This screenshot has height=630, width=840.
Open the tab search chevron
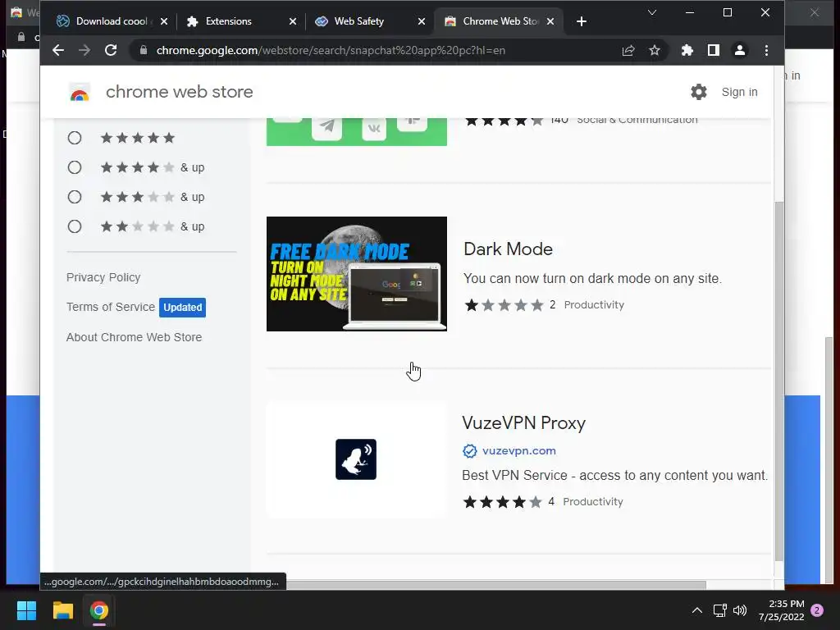(x=652, y=12)
